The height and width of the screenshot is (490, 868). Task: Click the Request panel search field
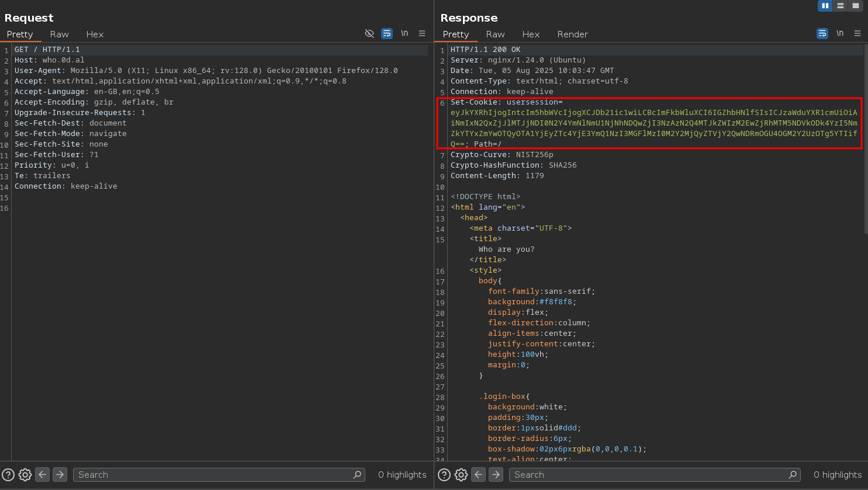(x=213, y=475)
